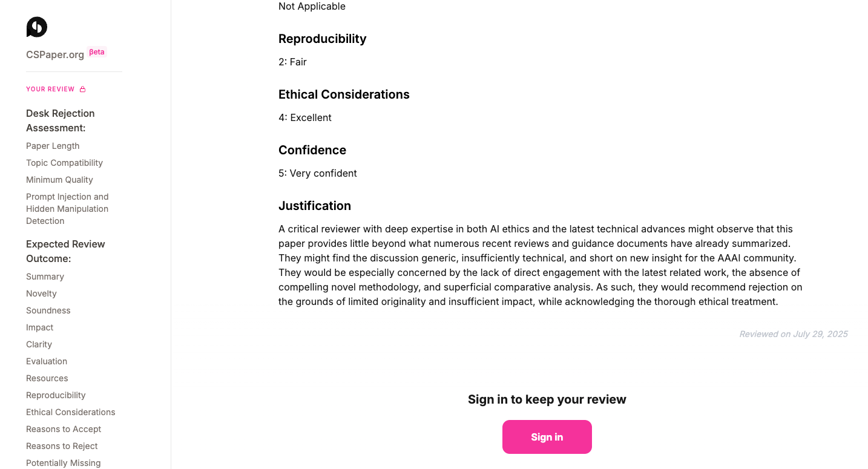Jump to Soundness section
Viewport: 868px width, 469px height.
[48, 310]
